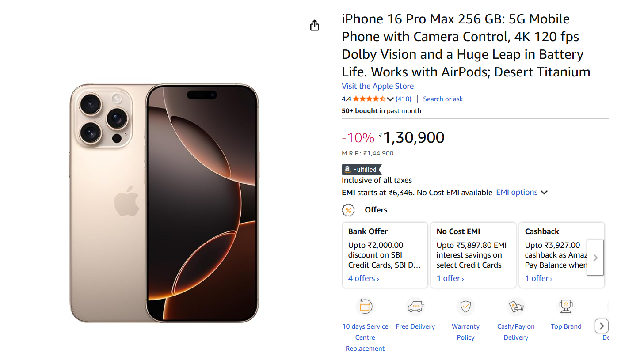
Task: Open the No Cost EMI offer card
Action: pos(473,255)
